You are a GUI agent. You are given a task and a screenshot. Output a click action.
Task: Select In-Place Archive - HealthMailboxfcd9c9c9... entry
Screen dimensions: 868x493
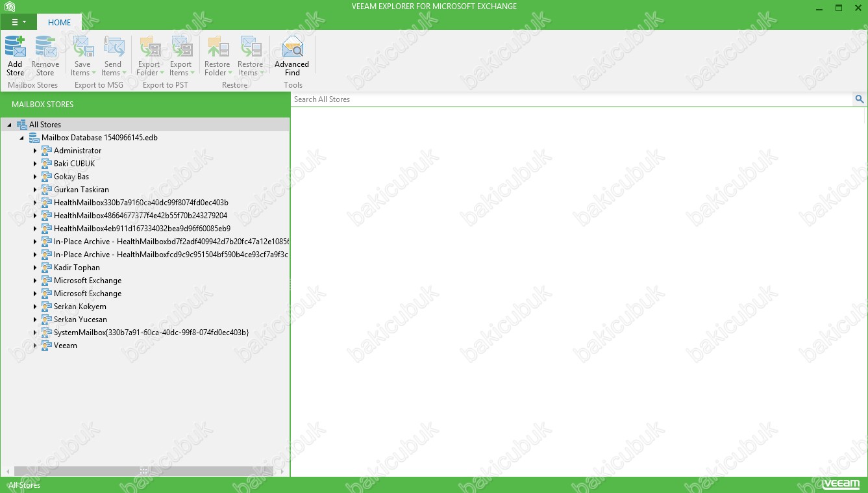tap(171, 255)
